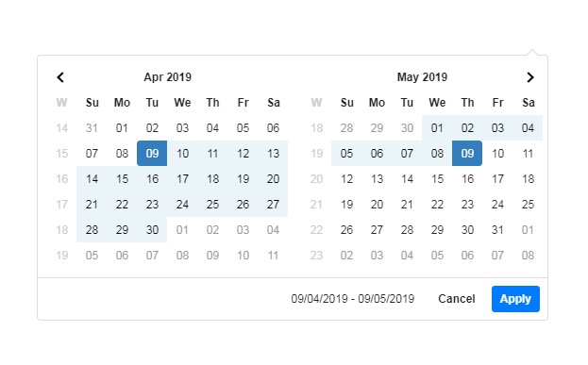Screen dimensions: 588x365
Task: Pick April 22 Monday in left calendar
Action: 122,205
